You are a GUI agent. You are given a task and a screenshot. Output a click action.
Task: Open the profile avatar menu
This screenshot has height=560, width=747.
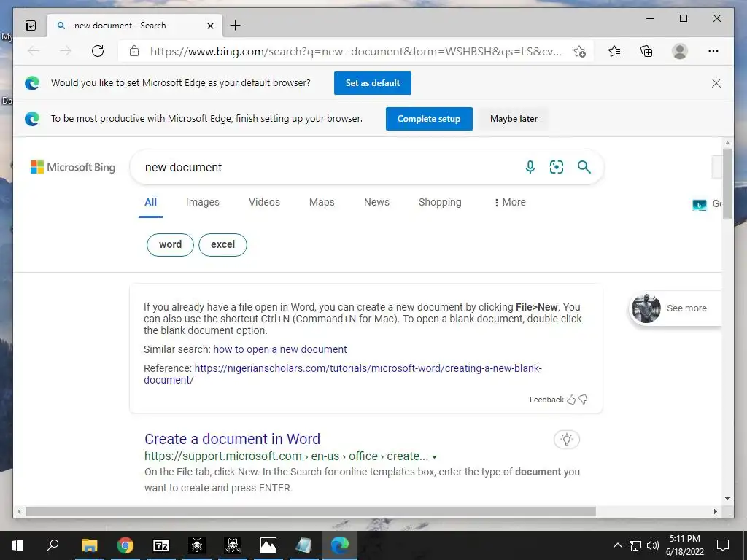point(680,51)
